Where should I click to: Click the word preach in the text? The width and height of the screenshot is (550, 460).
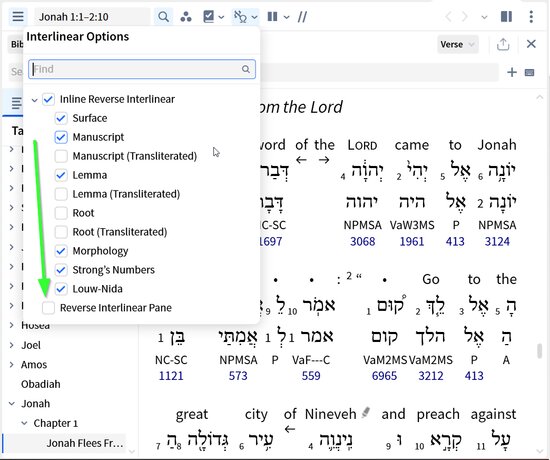(438, 414)
